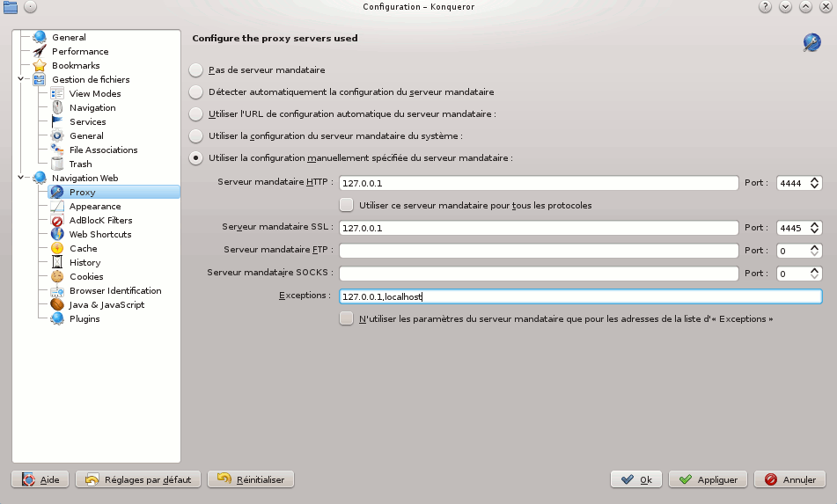Increase the SOCKS port spinner
Image resolution: width=837 pixels, height=504 pixels.
pos(815,270)
